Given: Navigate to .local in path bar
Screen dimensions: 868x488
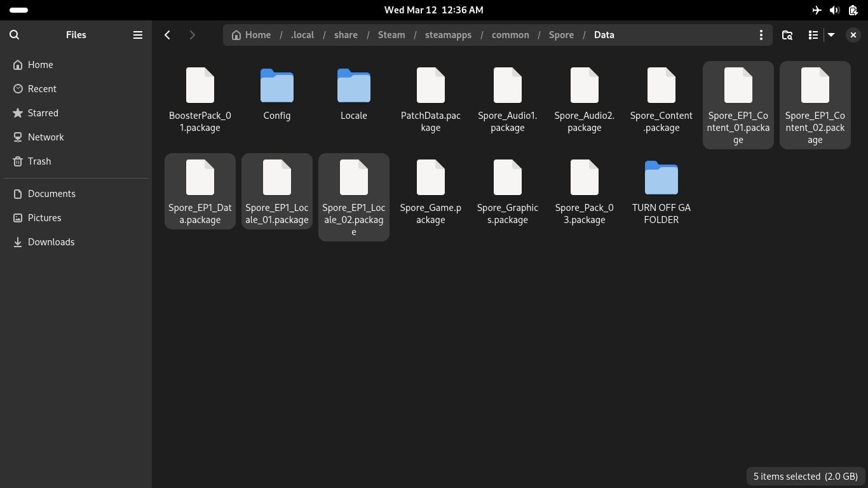Looking at the screenshot, I should coord(302,35).
